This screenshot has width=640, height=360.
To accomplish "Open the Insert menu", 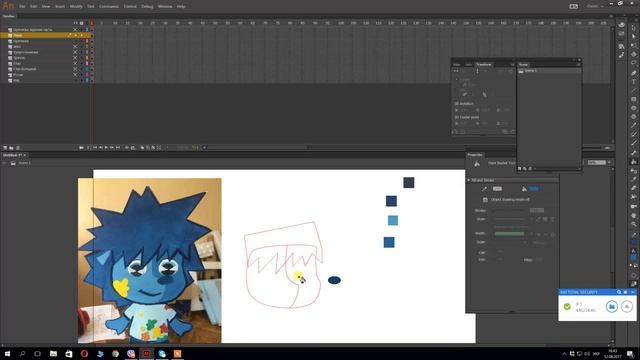I will pyautogui.click(x=60, y=7).
